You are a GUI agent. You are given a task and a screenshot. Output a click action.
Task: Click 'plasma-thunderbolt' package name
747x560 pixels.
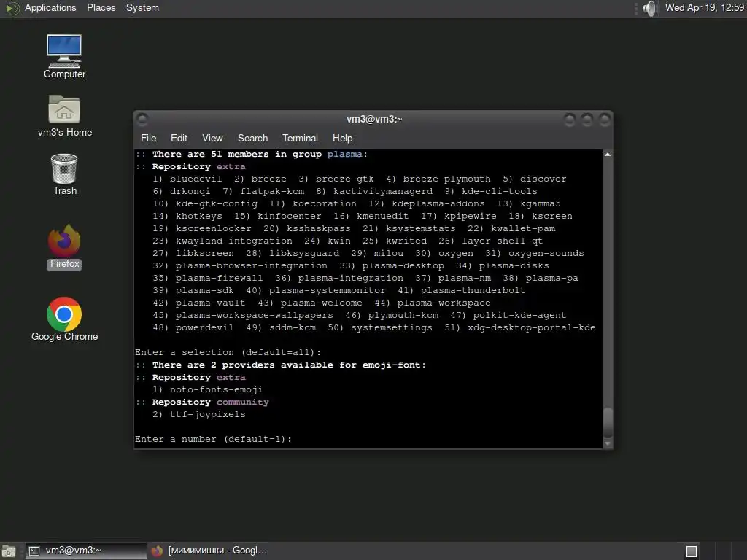473,290
